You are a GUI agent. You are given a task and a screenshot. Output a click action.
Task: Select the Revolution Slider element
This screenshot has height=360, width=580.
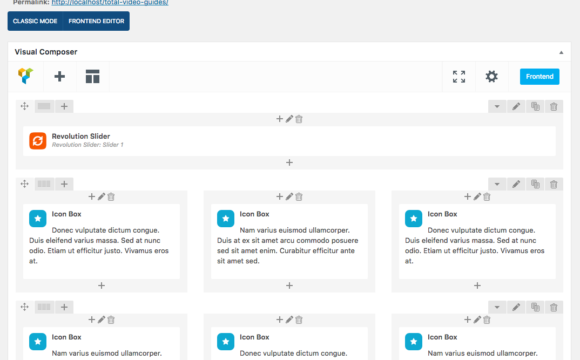[x=289, y=141]
